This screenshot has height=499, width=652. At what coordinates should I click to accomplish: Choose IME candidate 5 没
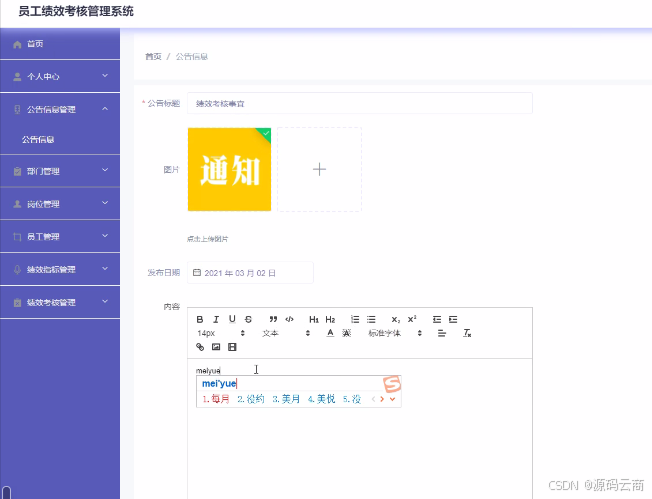352,399
